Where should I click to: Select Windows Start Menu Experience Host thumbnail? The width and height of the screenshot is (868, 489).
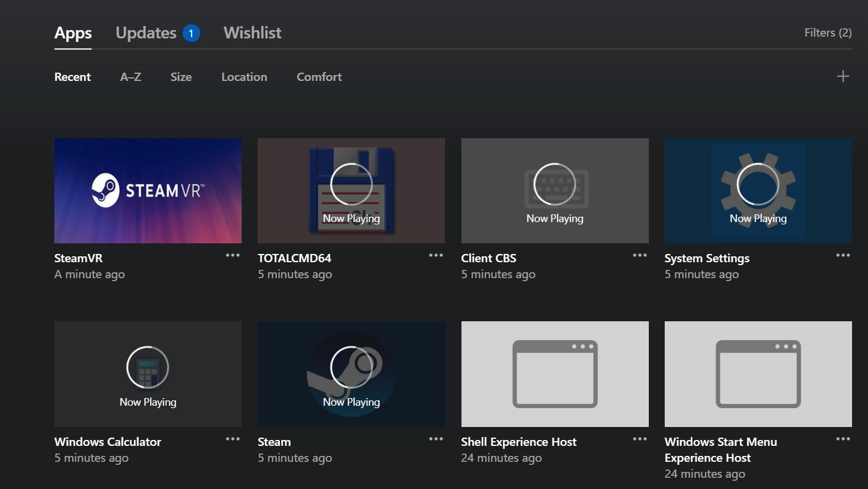(x=758, y=374)
